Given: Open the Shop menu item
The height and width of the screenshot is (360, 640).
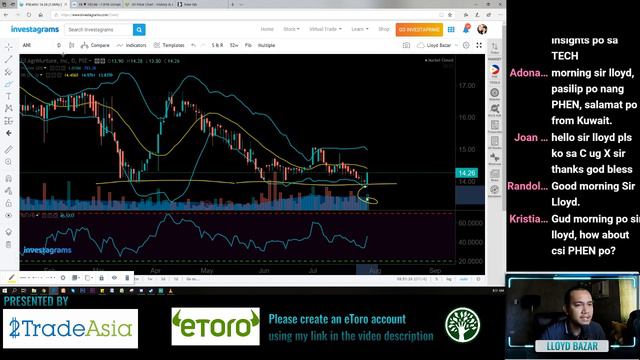Looking at the screenshot, I should [384, 29].
